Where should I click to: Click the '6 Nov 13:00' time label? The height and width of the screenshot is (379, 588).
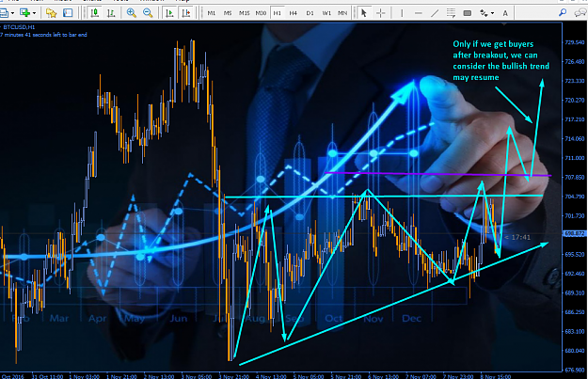(x=383, y=376)
